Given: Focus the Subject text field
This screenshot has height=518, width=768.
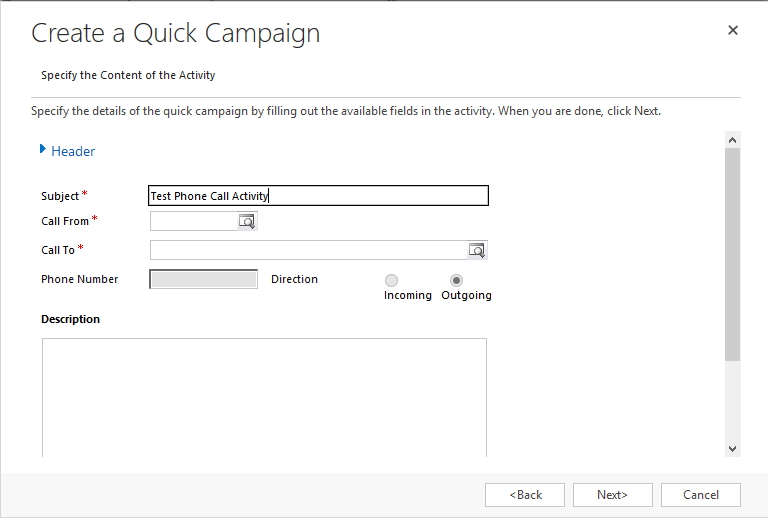Looking at the screenshot, I should click(318, 195).
